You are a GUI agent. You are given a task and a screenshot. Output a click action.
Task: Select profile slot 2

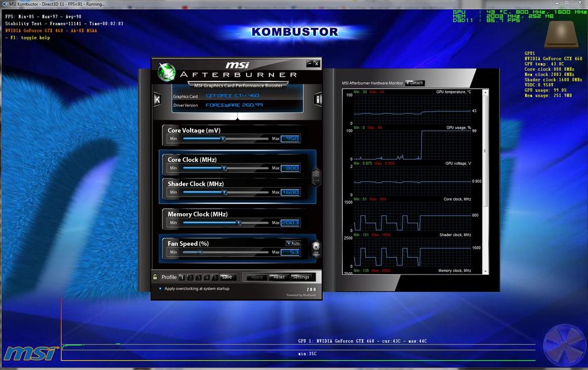[190, 277]
